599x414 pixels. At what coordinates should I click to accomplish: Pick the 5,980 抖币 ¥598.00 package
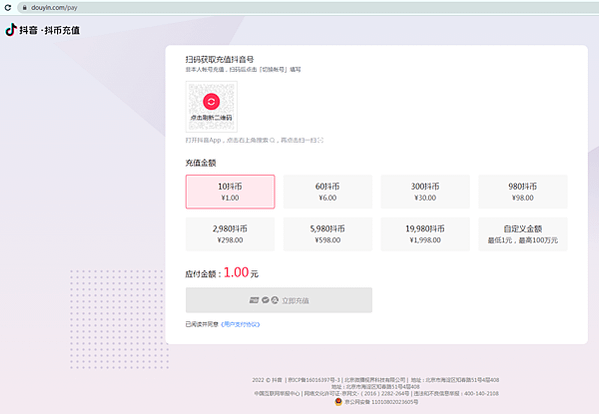click(x=327, y=234)
